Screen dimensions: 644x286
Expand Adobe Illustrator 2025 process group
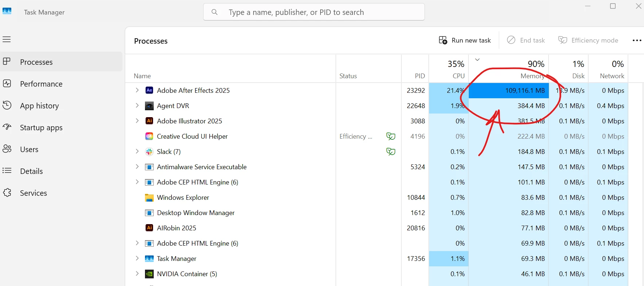click(137, 121)
